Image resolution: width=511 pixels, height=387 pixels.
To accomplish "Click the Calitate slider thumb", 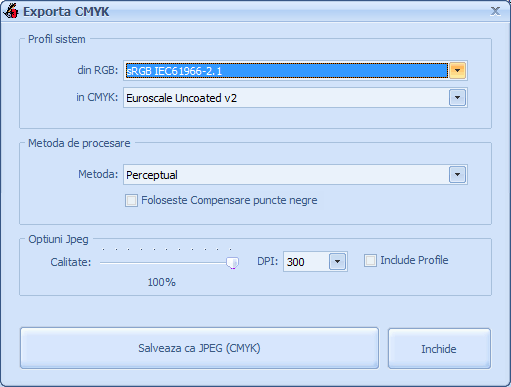I will coord(232,263).
